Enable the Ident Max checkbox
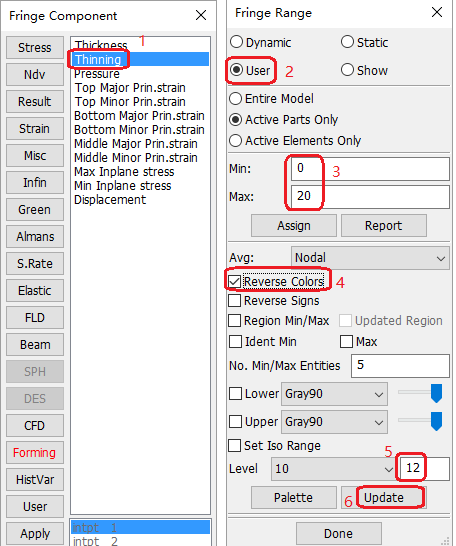This screenshot has width=456, height=546. pos(346,342)
